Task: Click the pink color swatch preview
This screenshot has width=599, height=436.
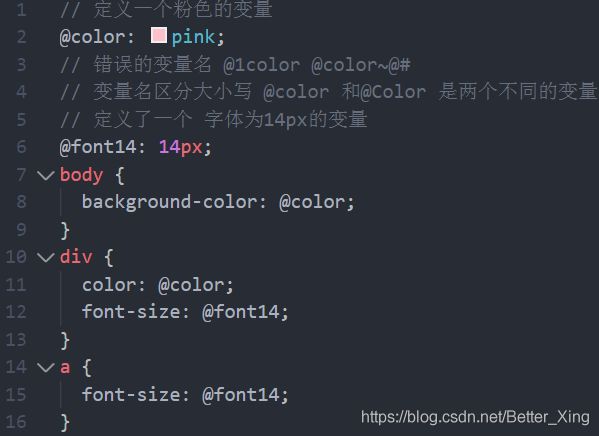Action: [159, 35]
